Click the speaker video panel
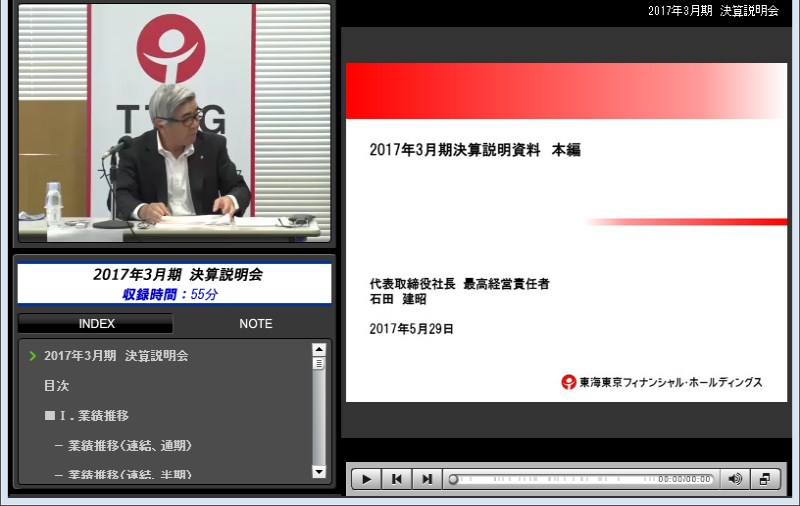The image size is (800, 506). pos(174,122)
